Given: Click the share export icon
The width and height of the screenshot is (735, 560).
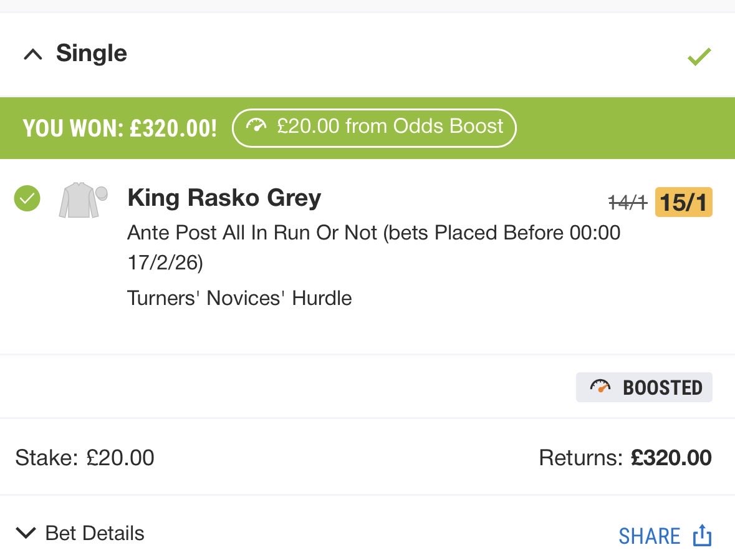Looking at the screenshot, I should (702, 536).
